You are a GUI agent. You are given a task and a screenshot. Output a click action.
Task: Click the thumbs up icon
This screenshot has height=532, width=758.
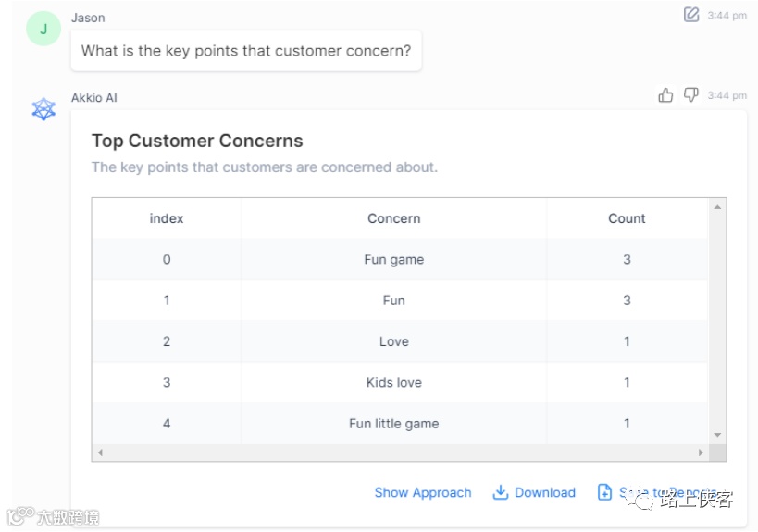(665, 95)
